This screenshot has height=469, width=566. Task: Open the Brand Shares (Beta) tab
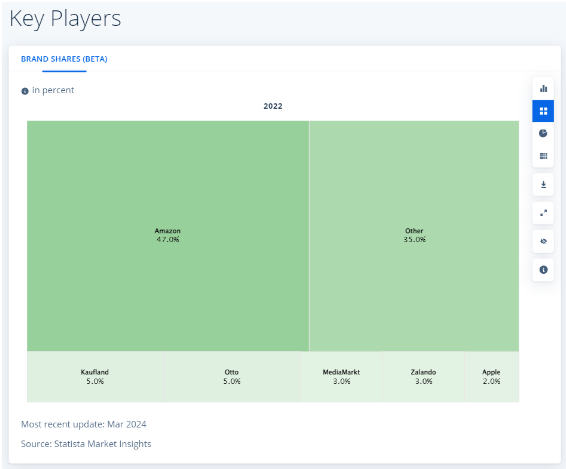point(64,59)
